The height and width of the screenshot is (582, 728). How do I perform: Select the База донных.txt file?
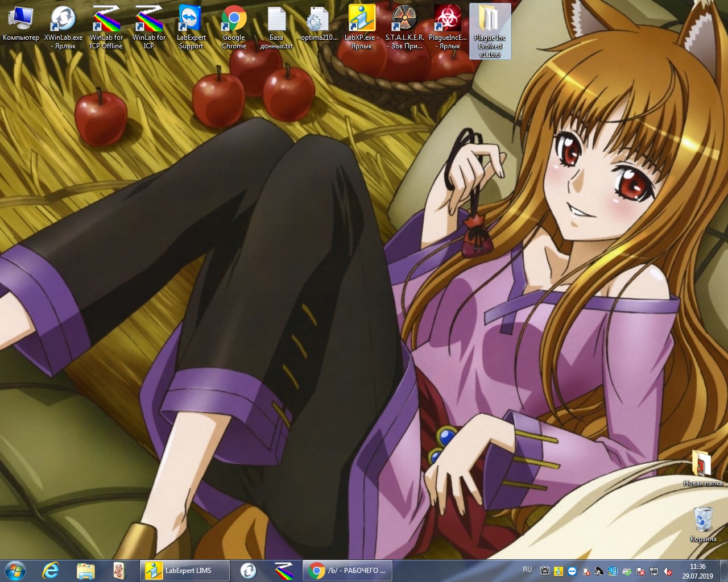(276, 27)
